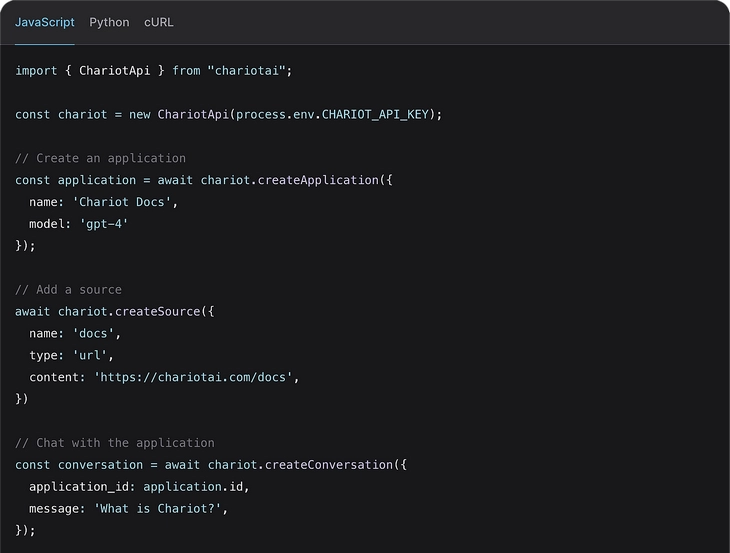Viewport: 730px width, 553px height.
Task: Click the message: 'What is Chariot?' line
Action: 128,508
